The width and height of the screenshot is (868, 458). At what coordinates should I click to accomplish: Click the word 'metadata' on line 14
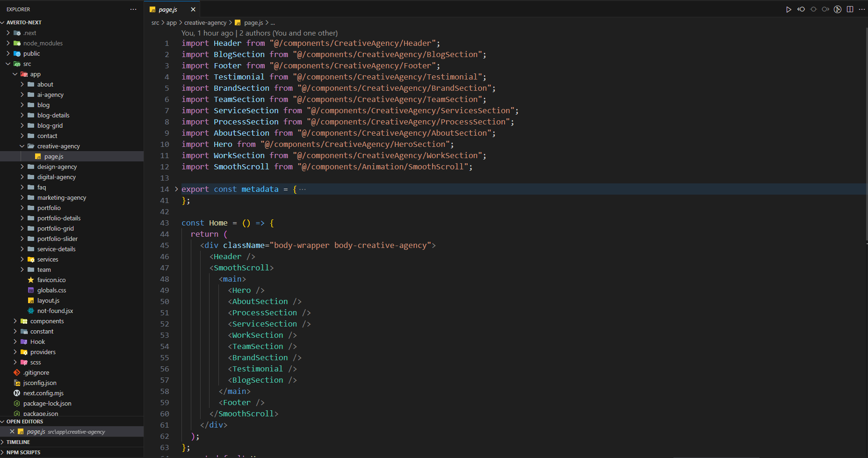[x=260, y=189]
